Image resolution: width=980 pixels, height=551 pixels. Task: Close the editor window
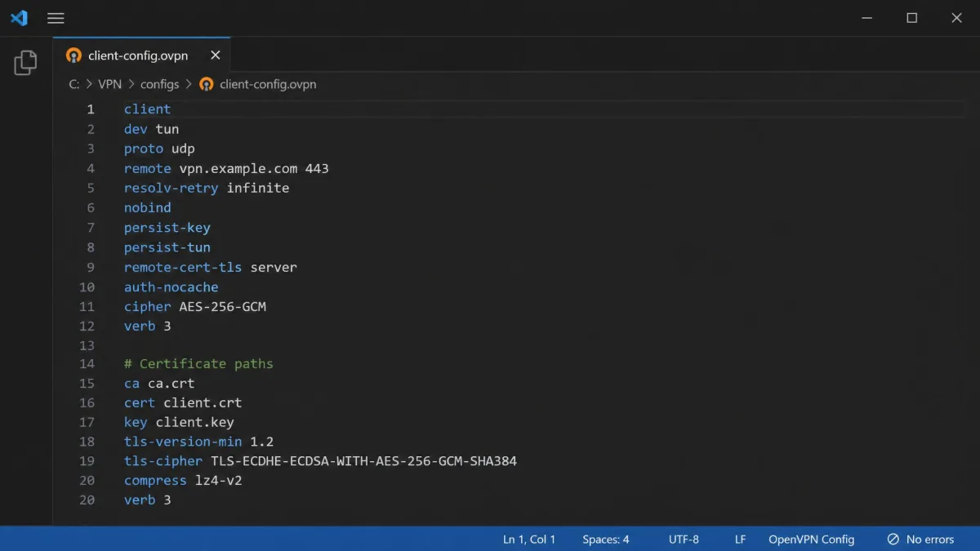coord(957,18)
